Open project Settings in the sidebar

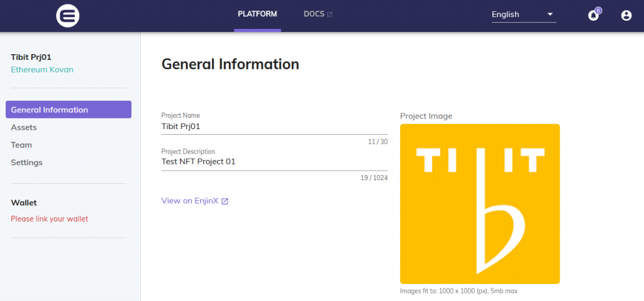pos(26,162)
